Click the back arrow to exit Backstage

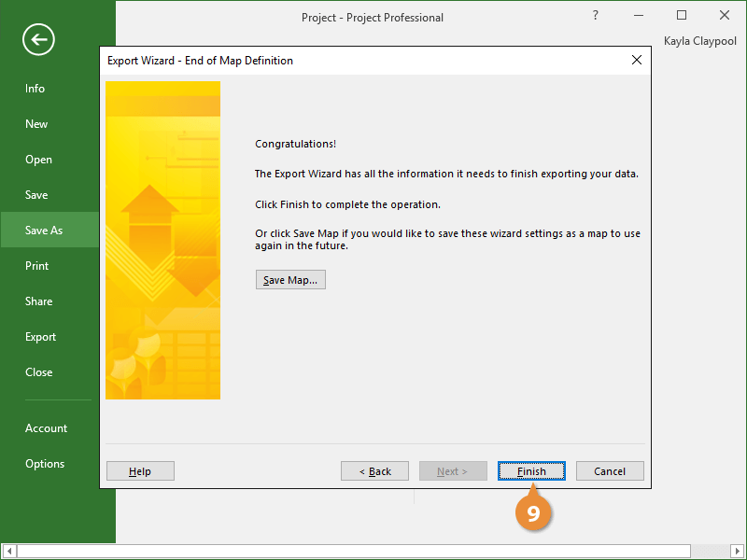[x=39, y=39]
